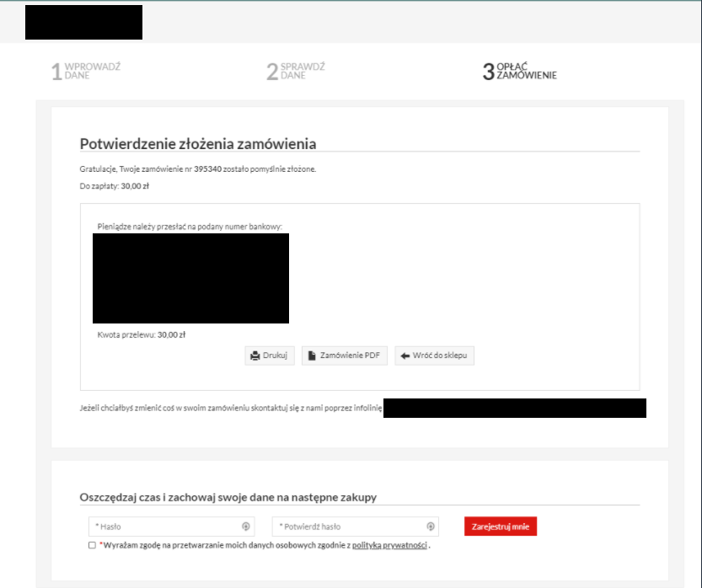Image resolution: width=702 pixels, height=588 pixels.
Task: Click the Oszczędzaj czas i zachowaj heading
Action: (x=228, y=497)
